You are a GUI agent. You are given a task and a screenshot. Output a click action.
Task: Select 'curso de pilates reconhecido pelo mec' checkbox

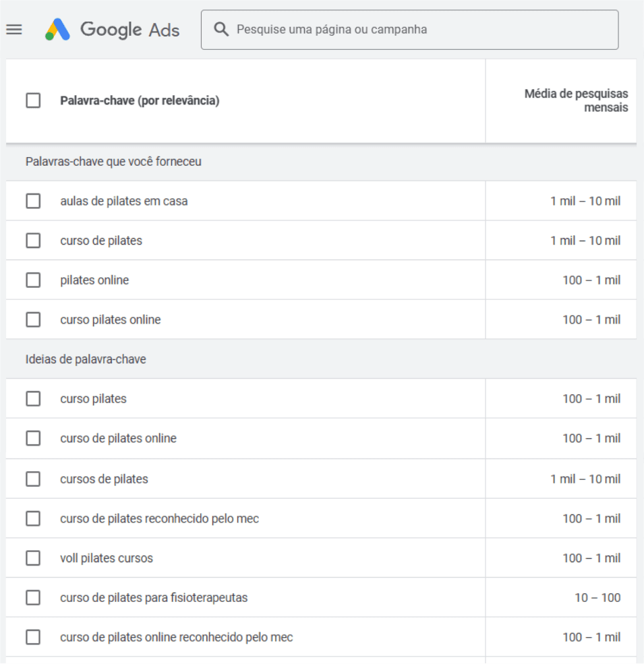(33, 518)
